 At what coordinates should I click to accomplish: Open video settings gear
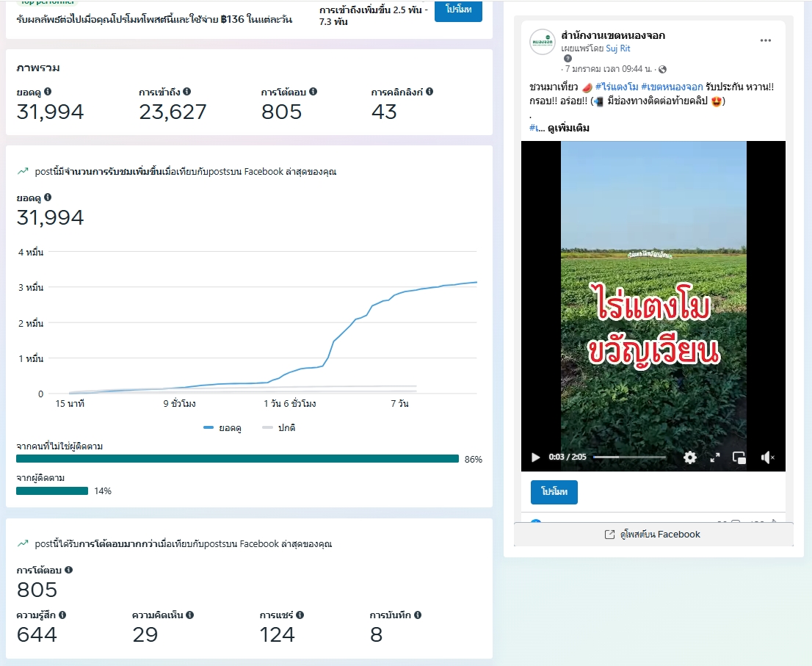pos(690,457)
